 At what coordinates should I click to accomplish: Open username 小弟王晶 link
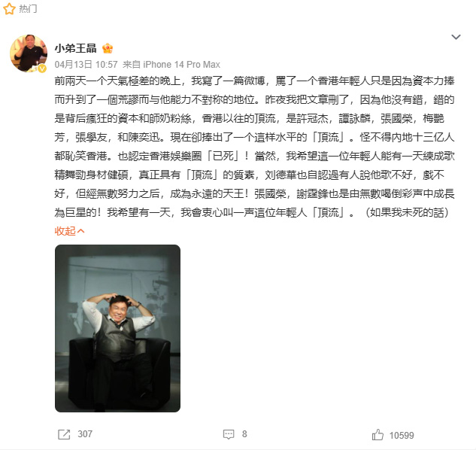coord(76,48)
